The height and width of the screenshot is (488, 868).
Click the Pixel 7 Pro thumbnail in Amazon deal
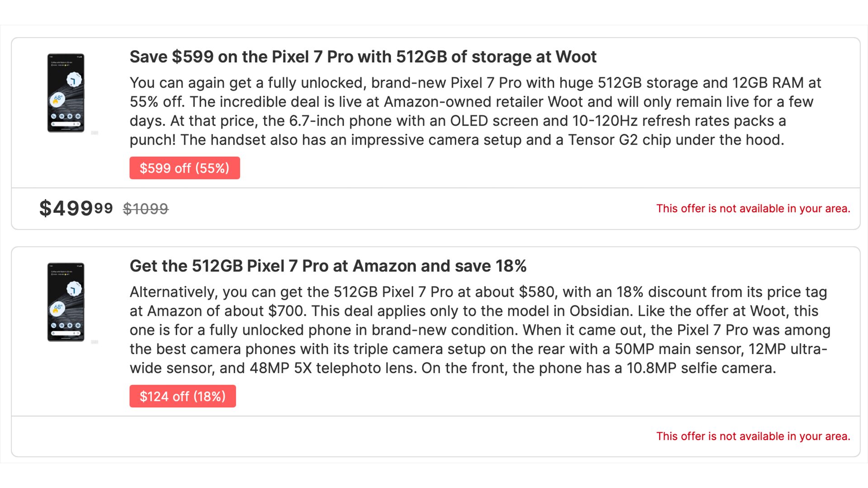coord(66,302)
